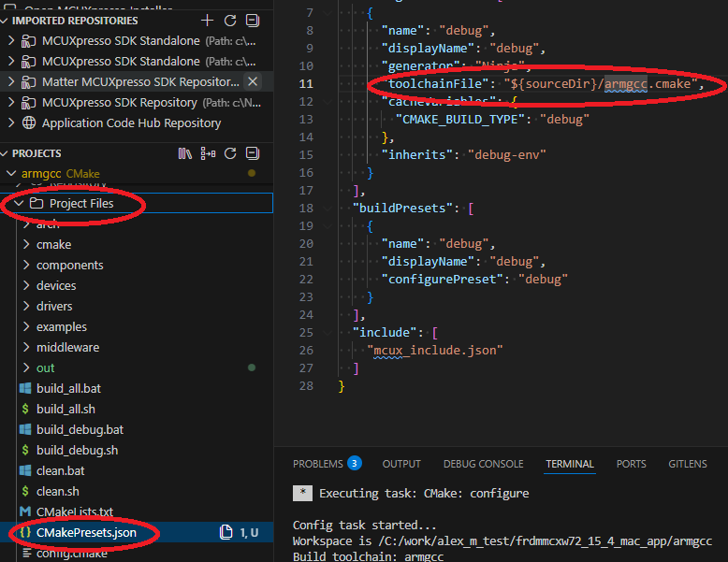Refresh the Imported Repositories list
Viewport: 728px width, 562px height.
[230, 21]
